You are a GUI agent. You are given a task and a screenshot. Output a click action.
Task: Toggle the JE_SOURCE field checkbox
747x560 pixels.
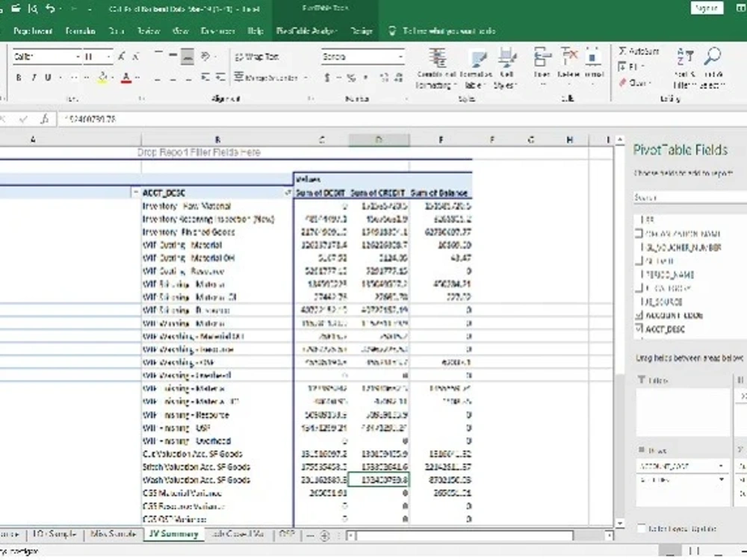[x=639, y=302]
